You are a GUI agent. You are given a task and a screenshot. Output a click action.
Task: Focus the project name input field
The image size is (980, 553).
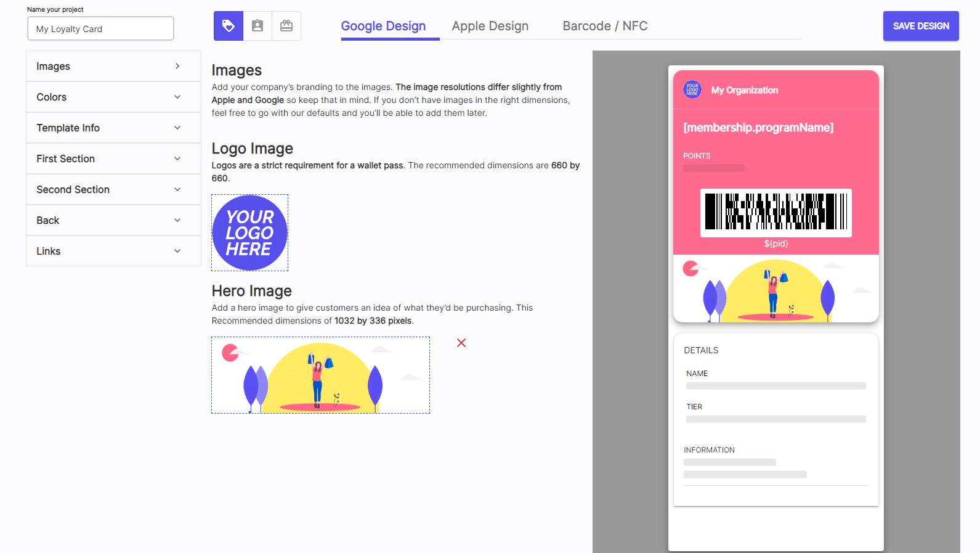point(100,28)
